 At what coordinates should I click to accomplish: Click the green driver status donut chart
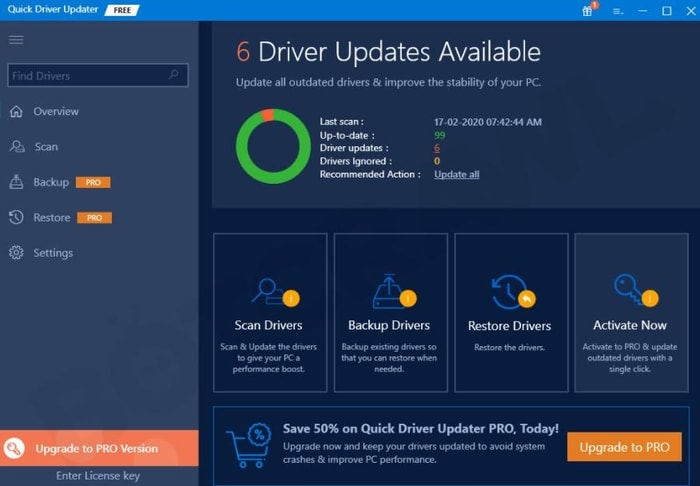pyautogui.click(x=273, y=146)
